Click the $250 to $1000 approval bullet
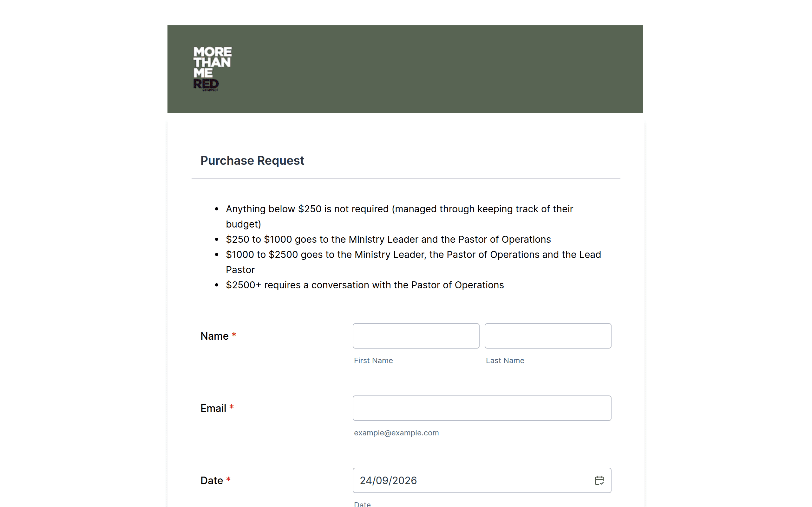 [x=388, y=240]
